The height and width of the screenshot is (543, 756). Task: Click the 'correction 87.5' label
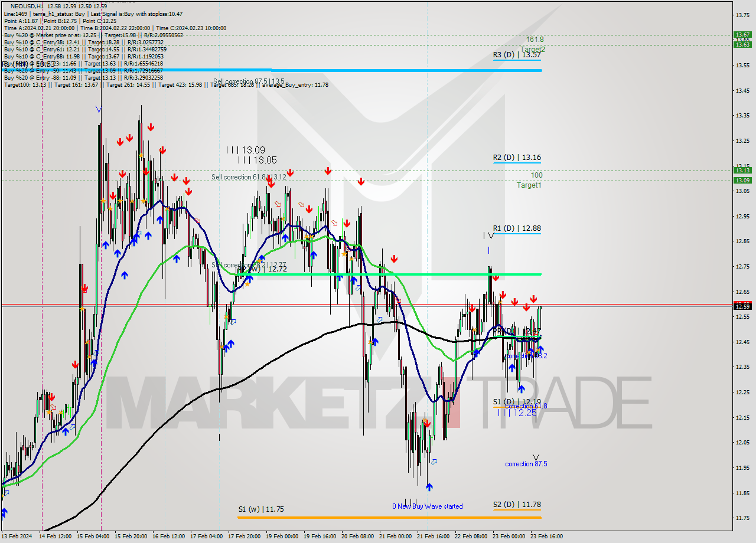point(526,464)
